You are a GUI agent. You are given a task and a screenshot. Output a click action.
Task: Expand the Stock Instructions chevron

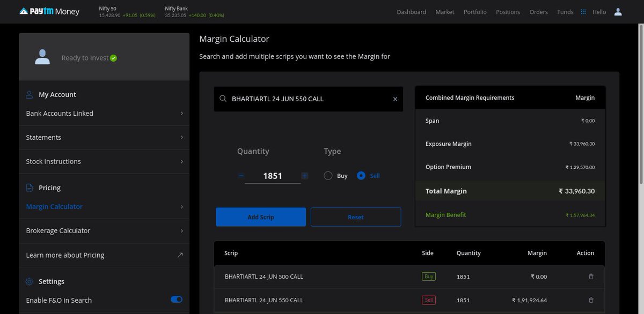tap(181, 162)
